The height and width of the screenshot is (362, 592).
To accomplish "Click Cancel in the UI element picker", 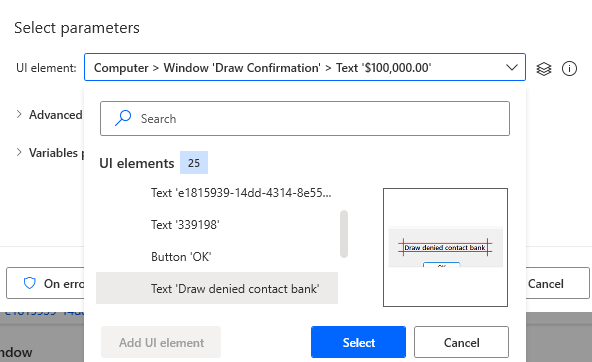I will click(461, 342).
